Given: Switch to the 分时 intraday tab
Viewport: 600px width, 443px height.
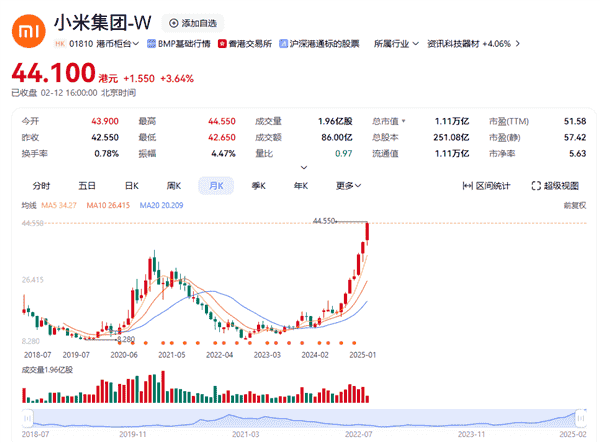Looking at the screenshot, I should click(x=41, y=185).
